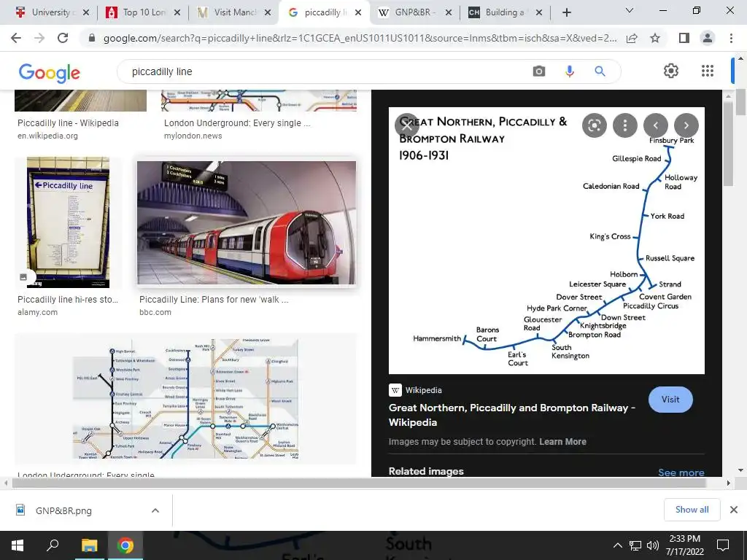Click the Chrome taskbar icon
747x560 pixels.
(125, 545)
